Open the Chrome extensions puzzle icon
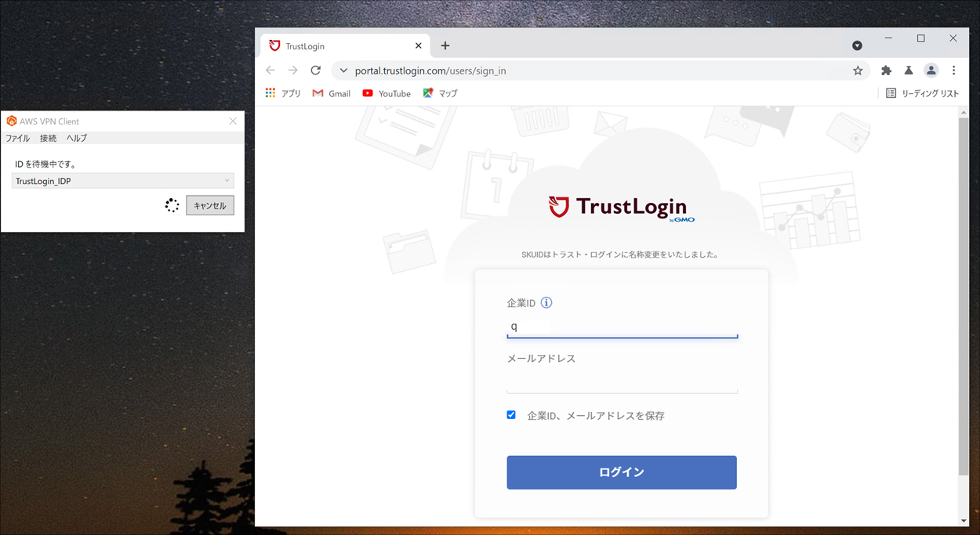 pyautogui.click(x=887, y=70)
